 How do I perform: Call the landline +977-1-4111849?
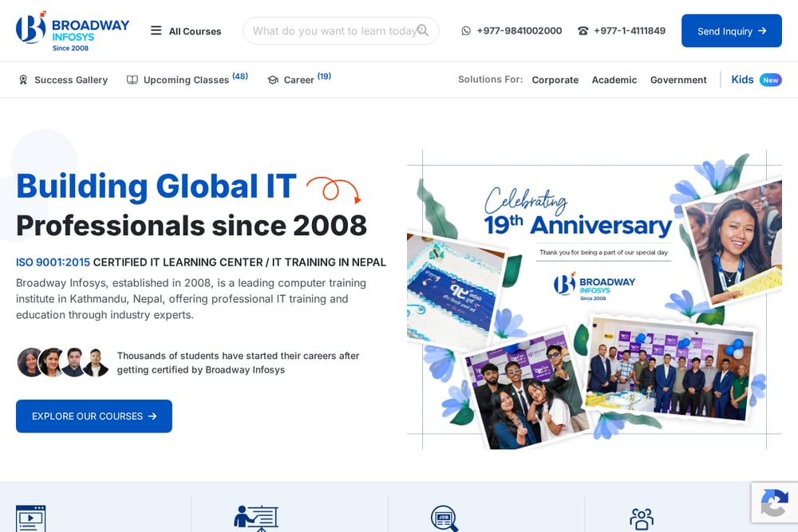click(630, 30)
